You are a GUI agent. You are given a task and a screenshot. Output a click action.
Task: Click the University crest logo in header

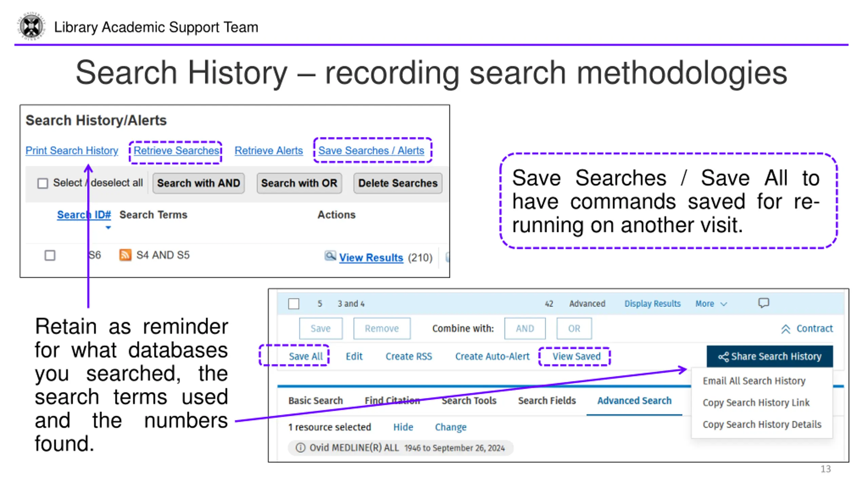coord(31,26)
